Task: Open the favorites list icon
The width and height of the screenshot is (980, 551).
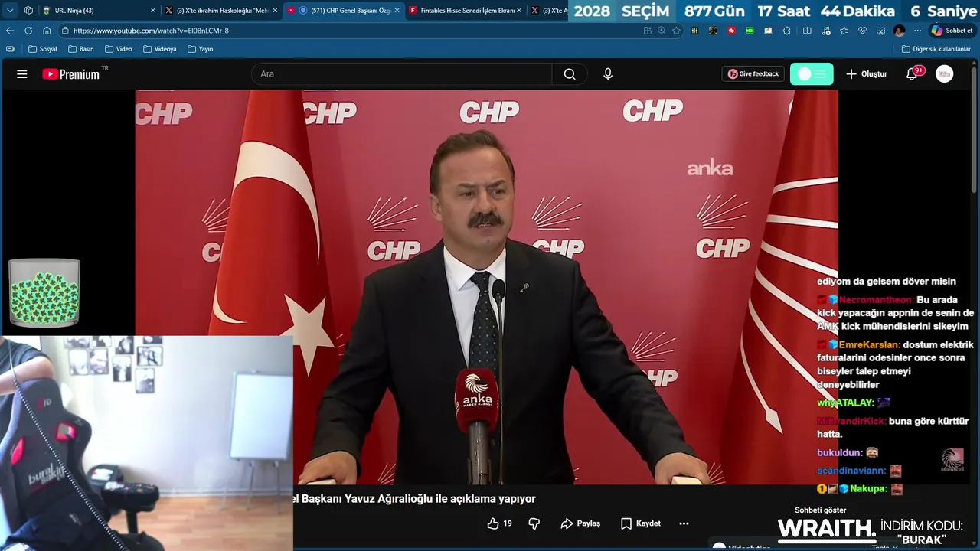Action: click(x=844, y=31)
